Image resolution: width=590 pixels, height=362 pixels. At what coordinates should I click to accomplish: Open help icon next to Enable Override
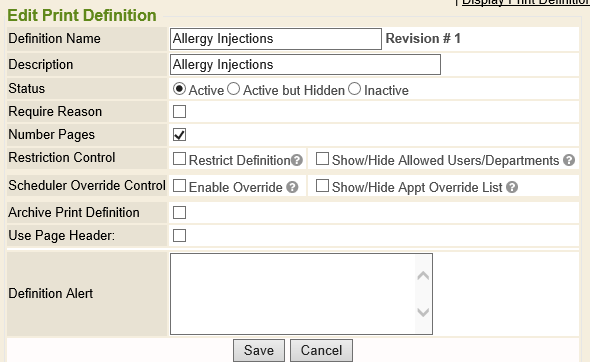pos(292,187)
